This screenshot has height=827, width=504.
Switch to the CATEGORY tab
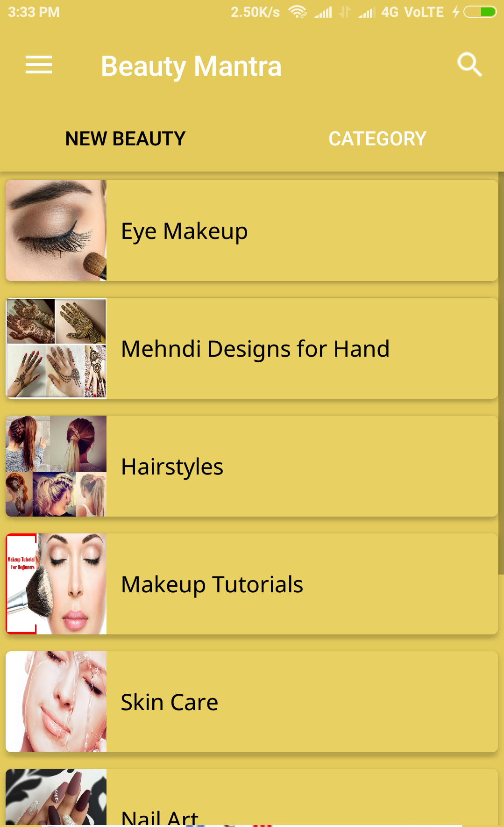click(x=377, y=139)
